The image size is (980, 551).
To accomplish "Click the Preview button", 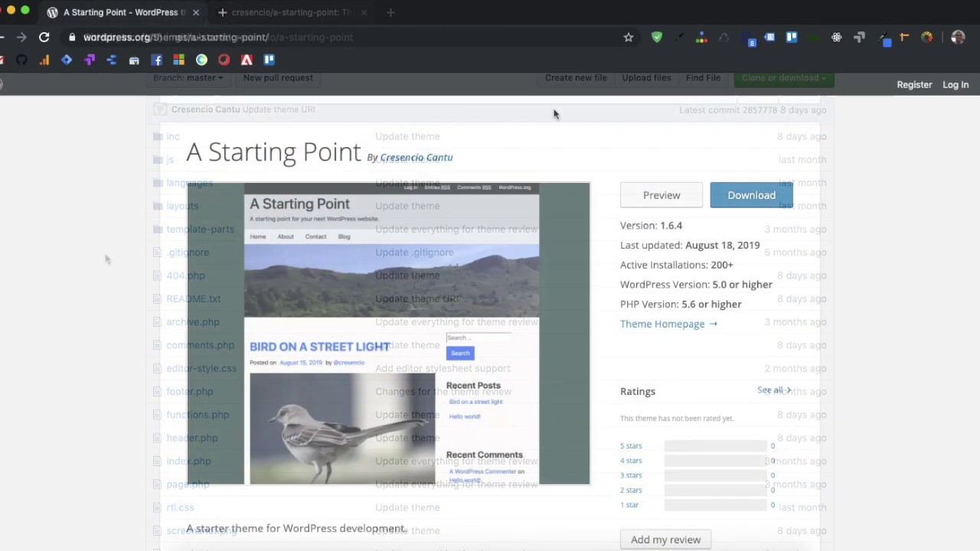I will [x=661, y=195].
